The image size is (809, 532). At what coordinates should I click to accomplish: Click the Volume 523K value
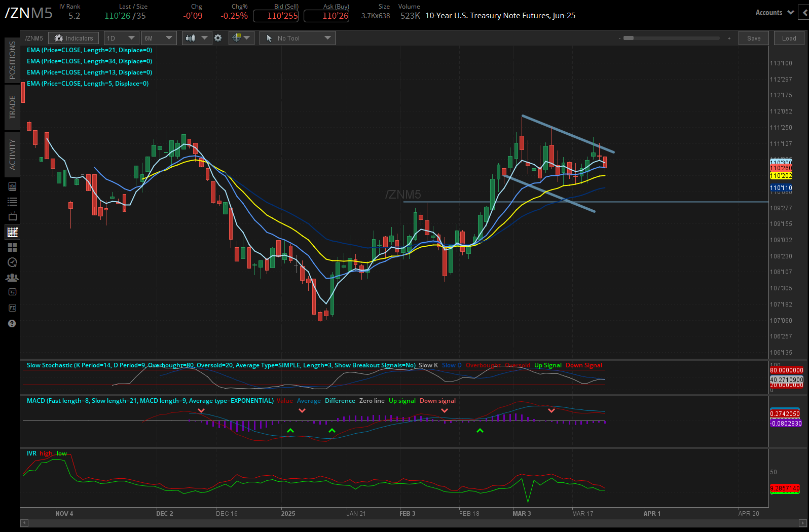[x=410, y=16]
